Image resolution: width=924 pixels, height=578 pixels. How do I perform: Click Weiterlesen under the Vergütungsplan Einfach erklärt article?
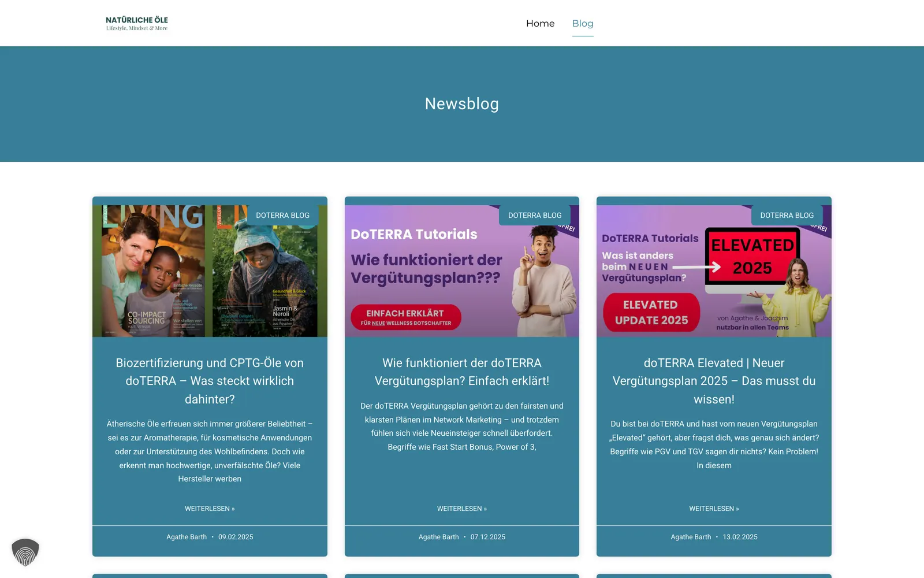coord(462,509)
